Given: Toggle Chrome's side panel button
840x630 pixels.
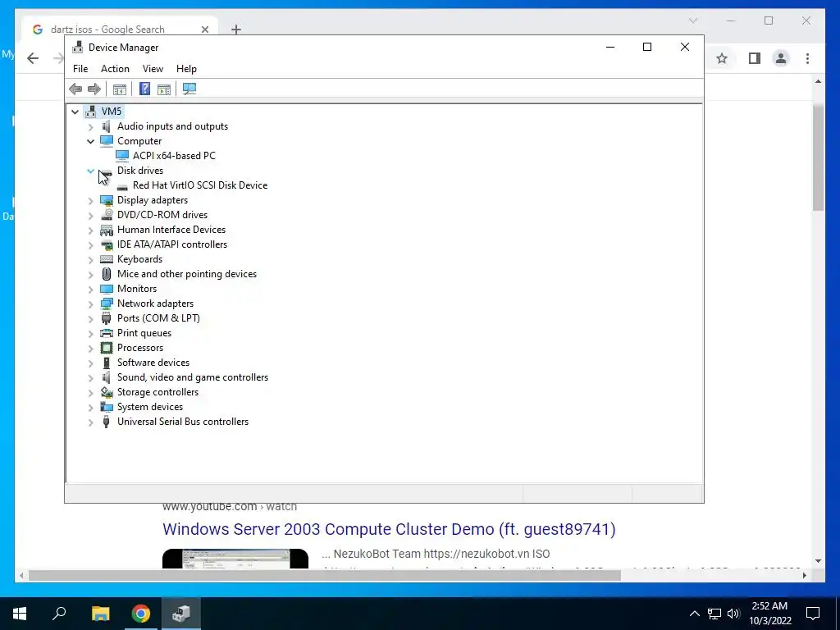Looking at the screenshot, I should pyautogui.click(x=755, y=58).
